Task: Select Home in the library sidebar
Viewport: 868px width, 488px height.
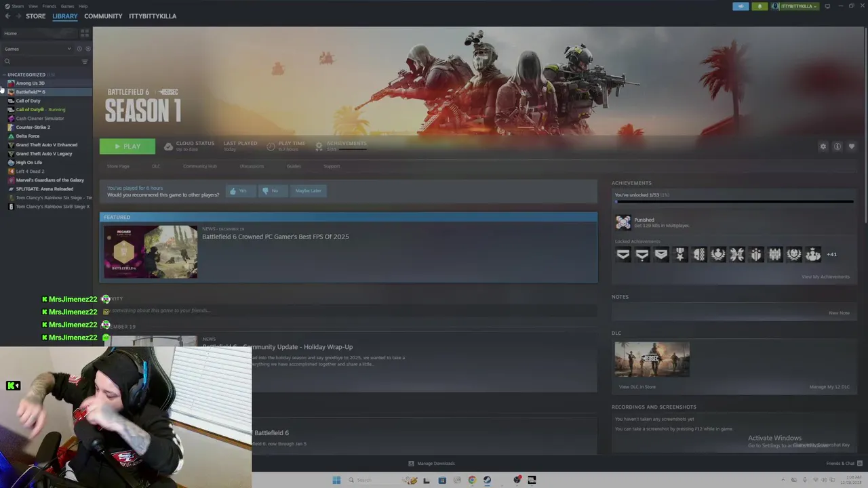Action: [x=39, y=33]
